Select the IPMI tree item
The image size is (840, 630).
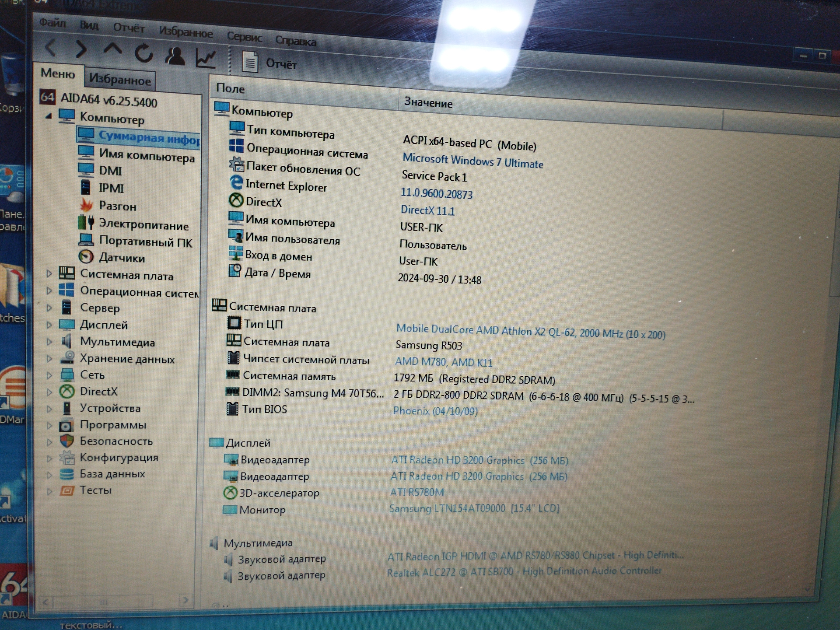pos(111,188)
